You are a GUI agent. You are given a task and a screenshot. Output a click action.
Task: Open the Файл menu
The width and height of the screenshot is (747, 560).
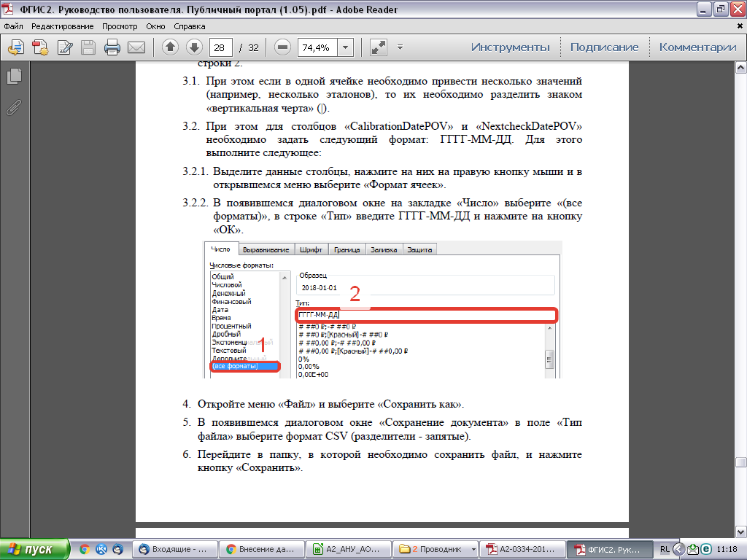[x=13, y=26]
